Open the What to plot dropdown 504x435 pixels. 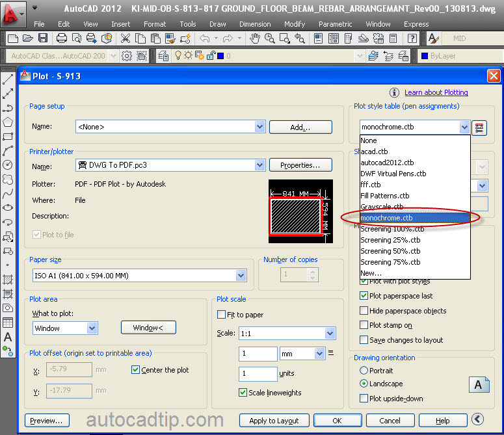click(92, 328)
